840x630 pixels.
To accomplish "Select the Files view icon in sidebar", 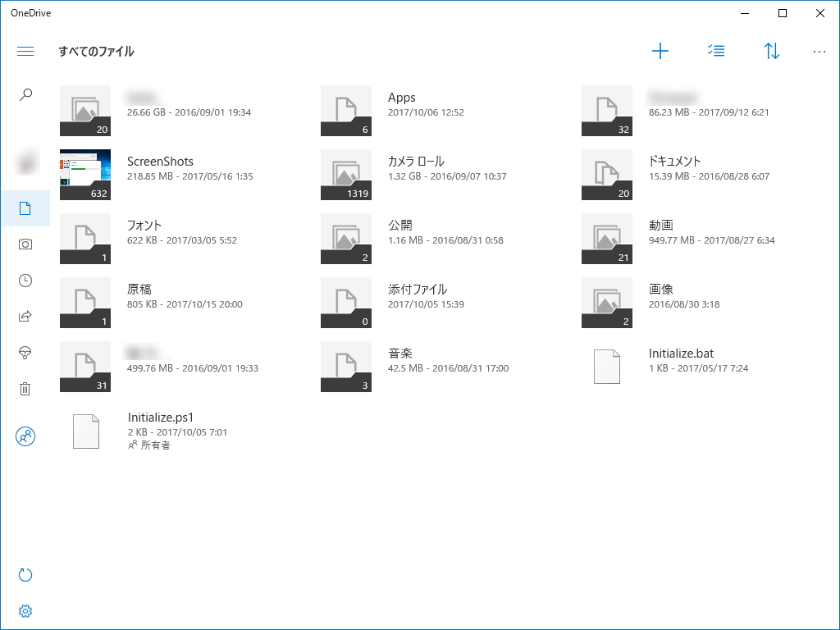I will 25,208.
